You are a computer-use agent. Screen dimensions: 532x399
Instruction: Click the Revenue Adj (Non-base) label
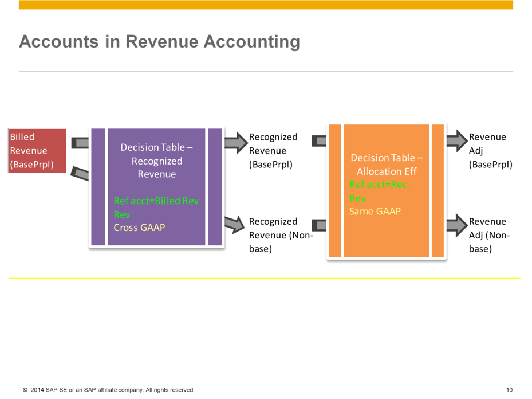490,235
